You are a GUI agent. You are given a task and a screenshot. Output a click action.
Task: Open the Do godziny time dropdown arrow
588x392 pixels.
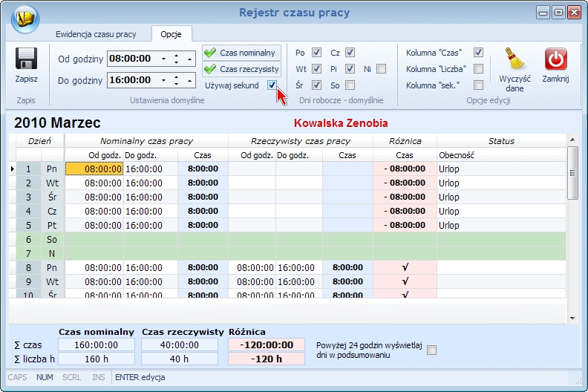(x=163, y=80)
